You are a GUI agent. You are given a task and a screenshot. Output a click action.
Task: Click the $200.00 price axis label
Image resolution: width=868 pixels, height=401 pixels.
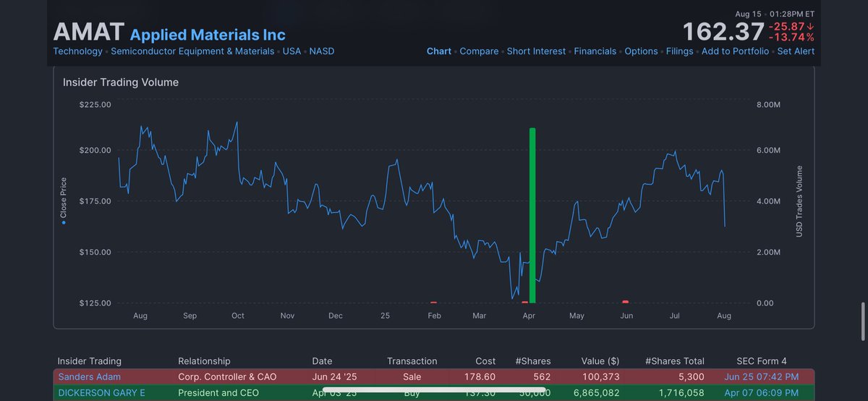[95, 150]
